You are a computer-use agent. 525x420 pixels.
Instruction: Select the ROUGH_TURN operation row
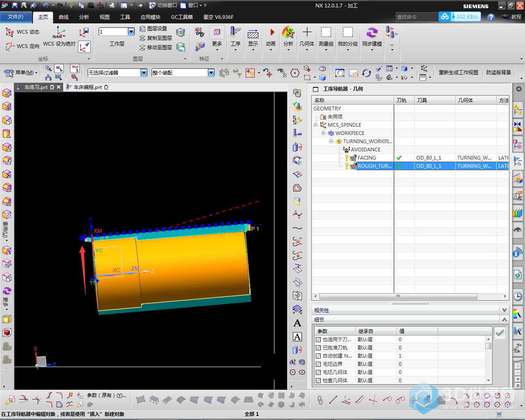point(410,166)
